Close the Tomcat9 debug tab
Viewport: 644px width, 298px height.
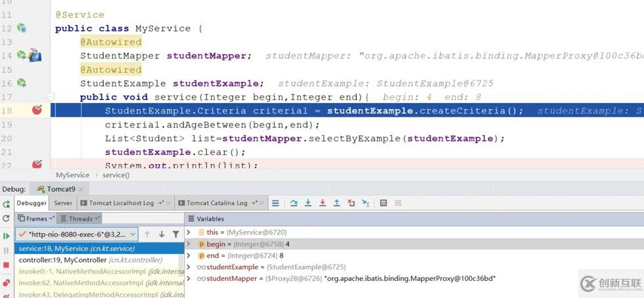point(81,189)
